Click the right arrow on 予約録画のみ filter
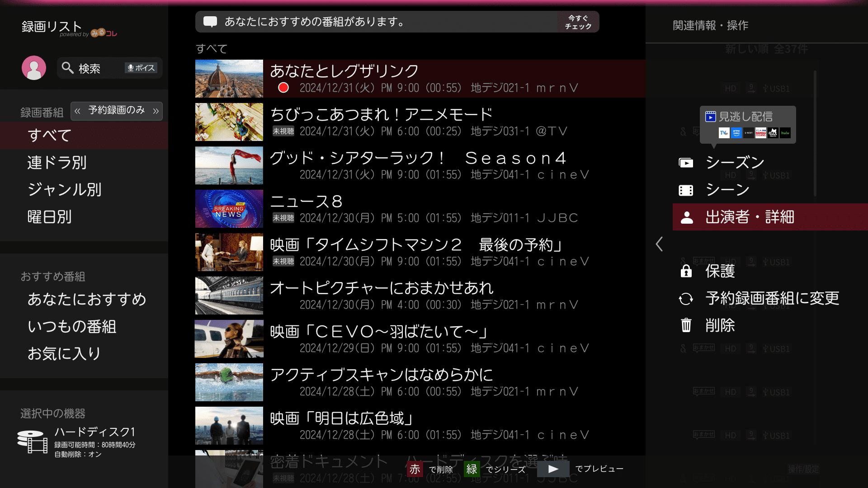The width and height of the screenshot is (868, 488). pyautogui.click(x=156, y=111)
